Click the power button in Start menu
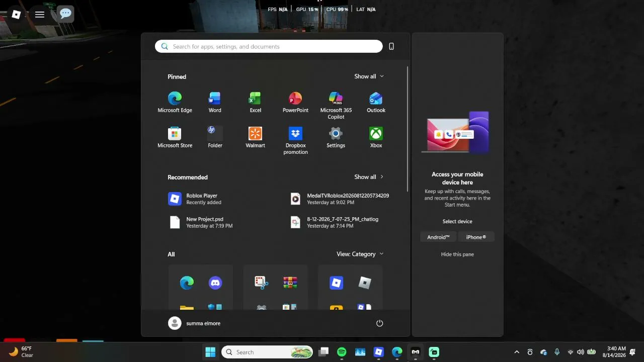Image resolution: width=644 pixels, height=362 pixels. point(380,323)
